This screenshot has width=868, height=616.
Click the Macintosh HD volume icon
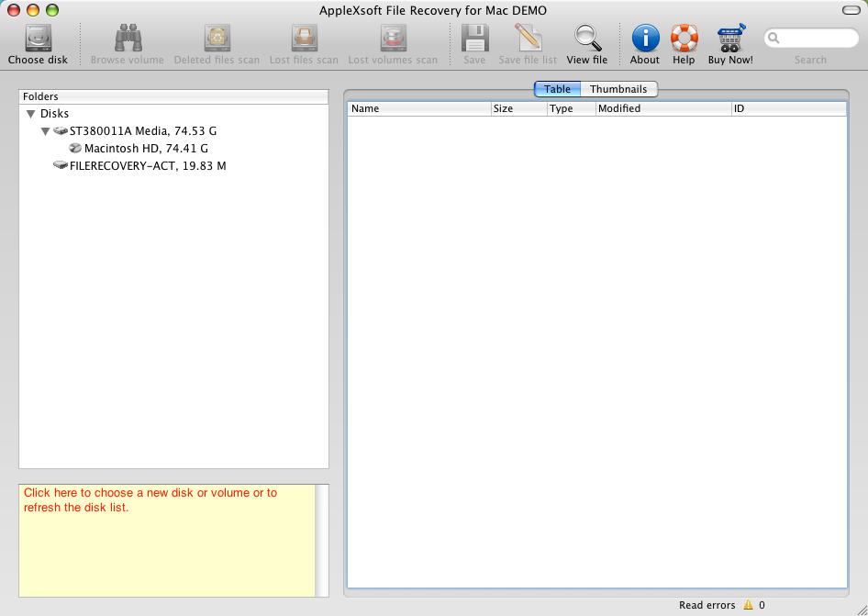pyautogui.click(x=75, y=149)
